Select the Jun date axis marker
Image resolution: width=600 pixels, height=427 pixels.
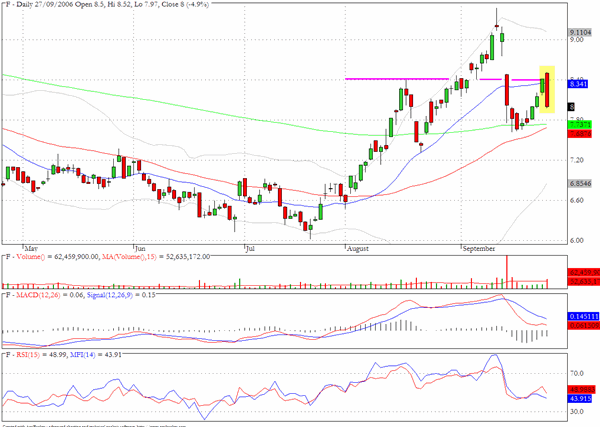click(140, 249)
